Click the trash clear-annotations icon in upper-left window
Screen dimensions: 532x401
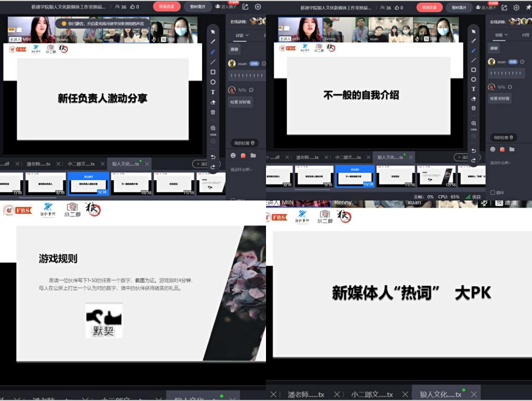click(x=213, y=112)
